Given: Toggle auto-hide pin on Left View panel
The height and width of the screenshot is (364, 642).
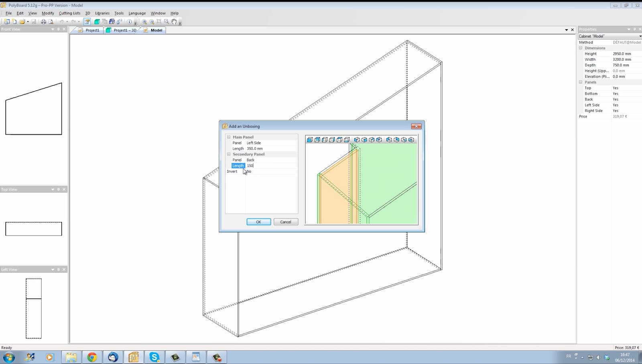Looking at the screenshot, I should pyautogui.click(x=58, y=270).
